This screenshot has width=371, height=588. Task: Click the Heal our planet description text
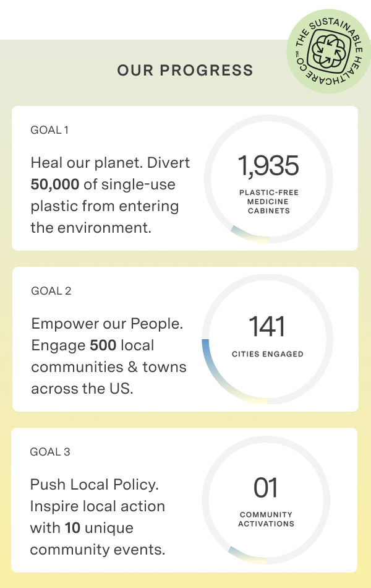[110, 195]
